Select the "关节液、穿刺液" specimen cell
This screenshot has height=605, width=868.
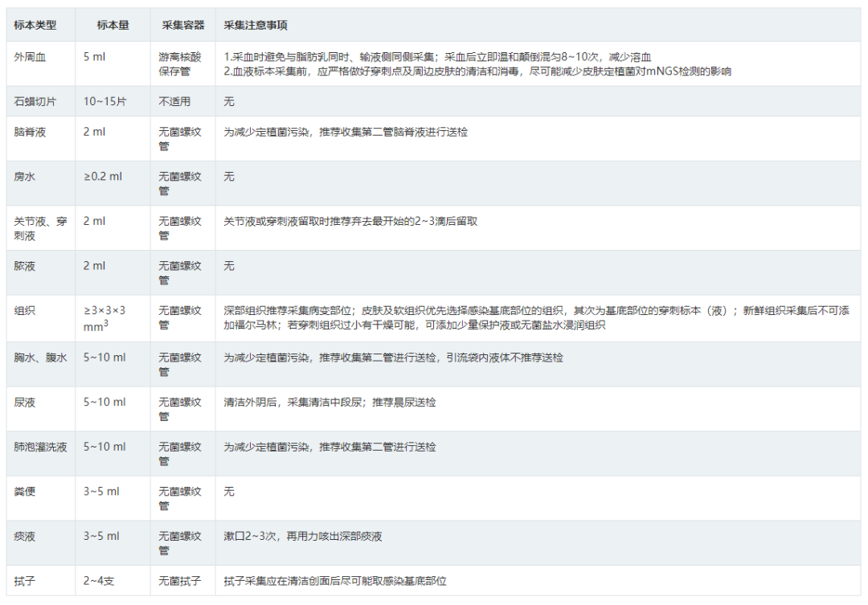coord(39,227)
